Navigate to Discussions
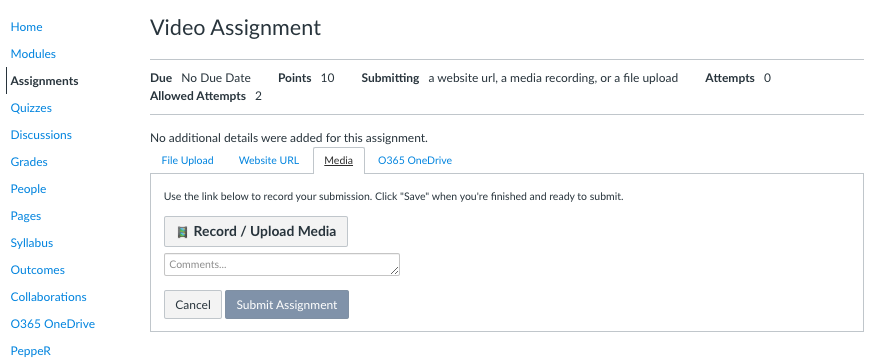 (x=41, y=135)
